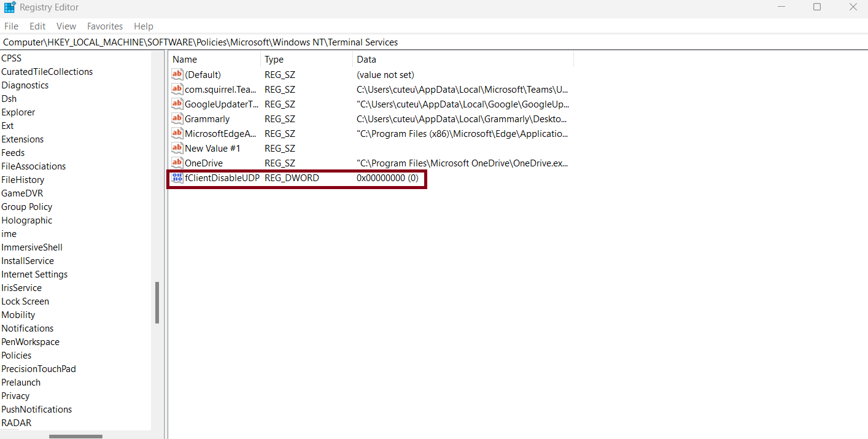Open the Favorites menu
868x439 pixels.
point(104,26)
